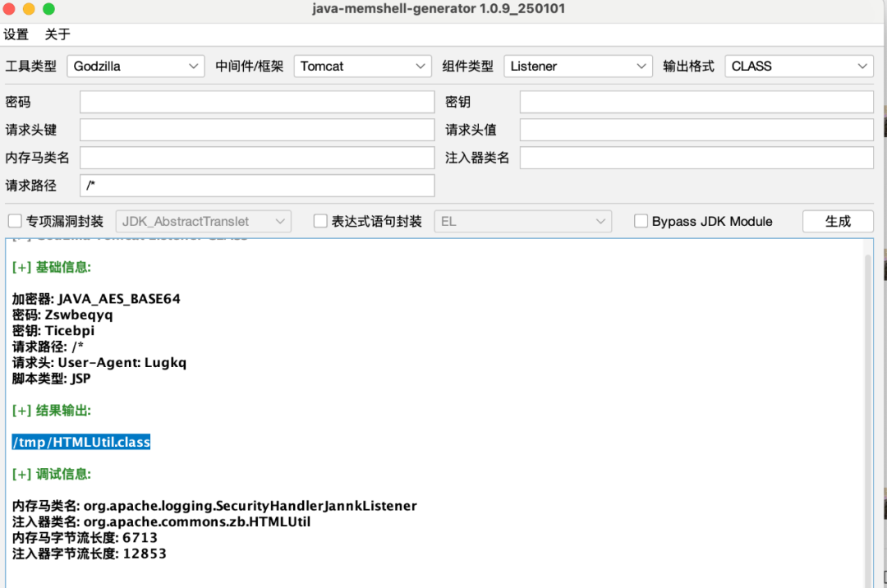Open the 工具类型 dropdown showing Godzilla
Image resolution: width=887 pixels, height=588 pixels.
[136, 67]
